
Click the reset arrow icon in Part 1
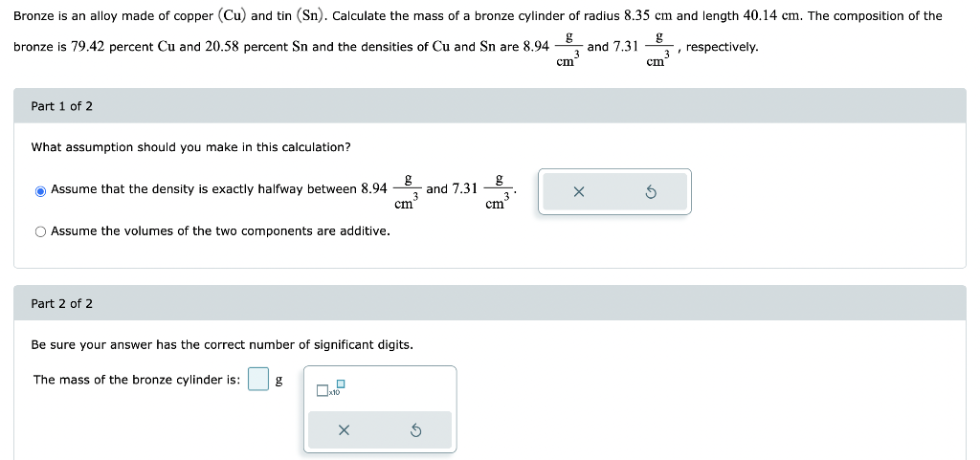[x=650, y=192]
